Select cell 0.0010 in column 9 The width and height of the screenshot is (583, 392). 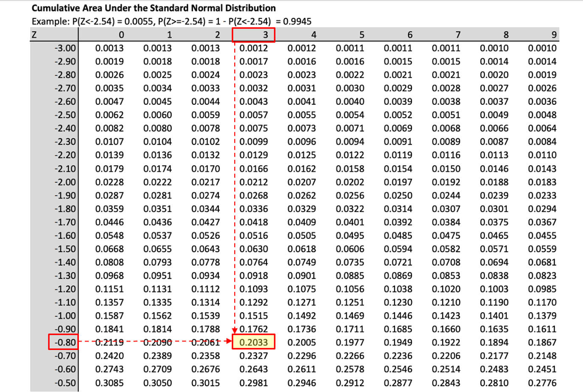click(542, 48)
